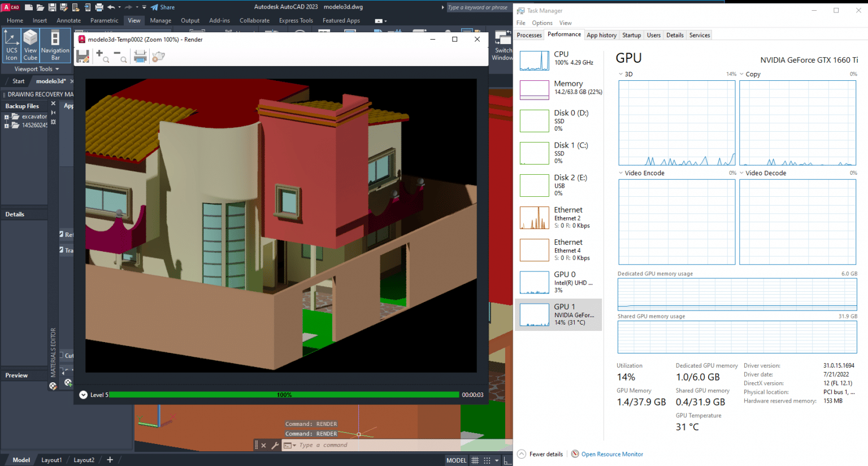Expand the 145260245 backup file node
The image size is (868, 466).
click(x=7, y=126)
